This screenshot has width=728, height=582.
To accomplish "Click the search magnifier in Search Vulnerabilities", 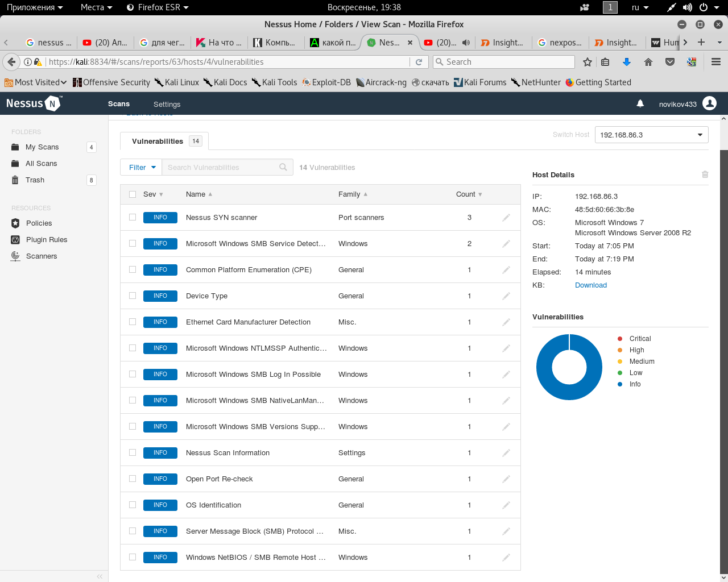I will coord(283,167).
